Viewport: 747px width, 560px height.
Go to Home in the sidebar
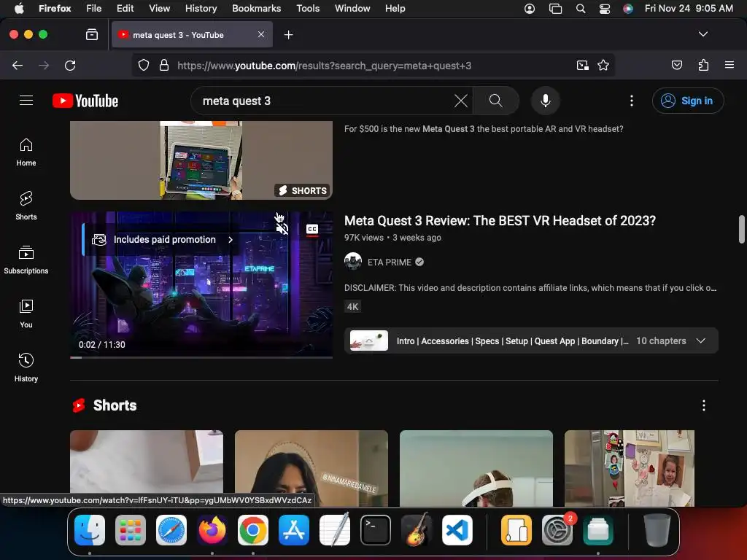(x=26, y=152)
